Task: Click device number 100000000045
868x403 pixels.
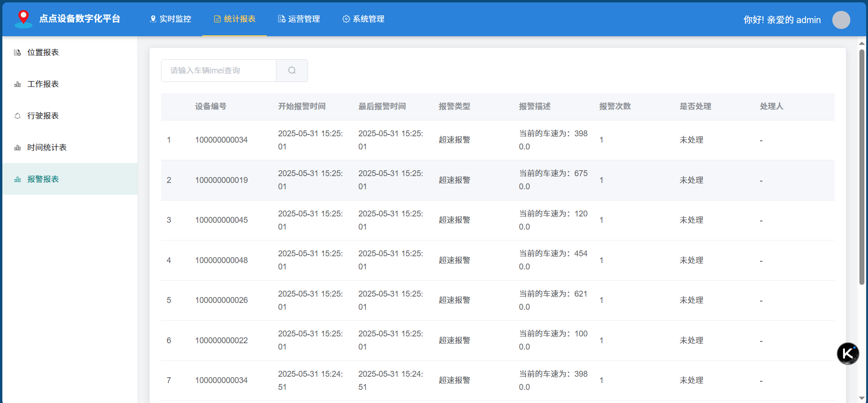Action: click(222, 220)
